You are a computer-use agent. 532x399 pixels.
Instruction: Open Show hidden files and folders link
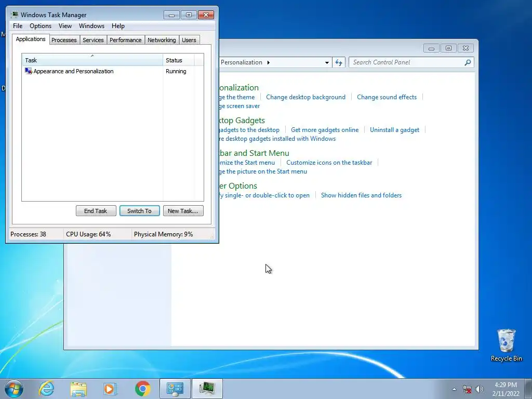tap(362, 195)
